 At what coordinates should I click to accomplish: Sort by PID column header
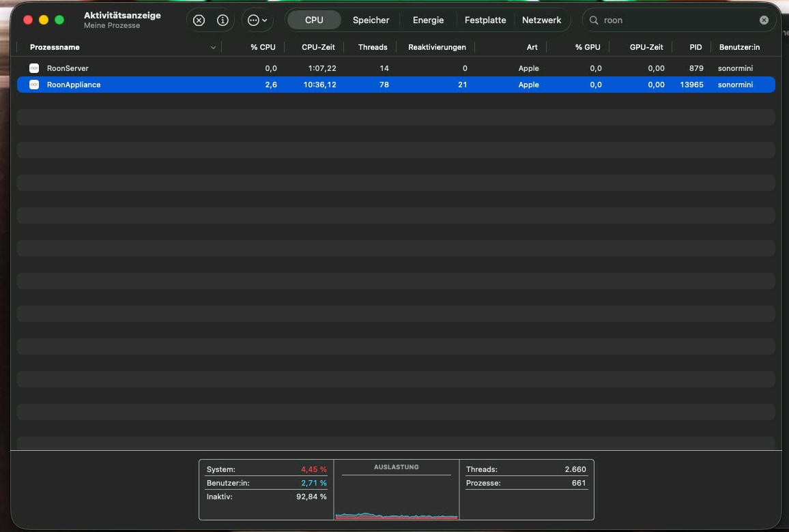[695, 47]
